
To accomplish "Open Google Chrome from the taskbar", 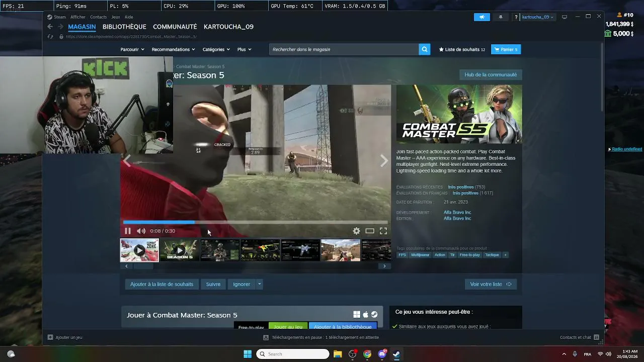I will (x=367, y=354).
